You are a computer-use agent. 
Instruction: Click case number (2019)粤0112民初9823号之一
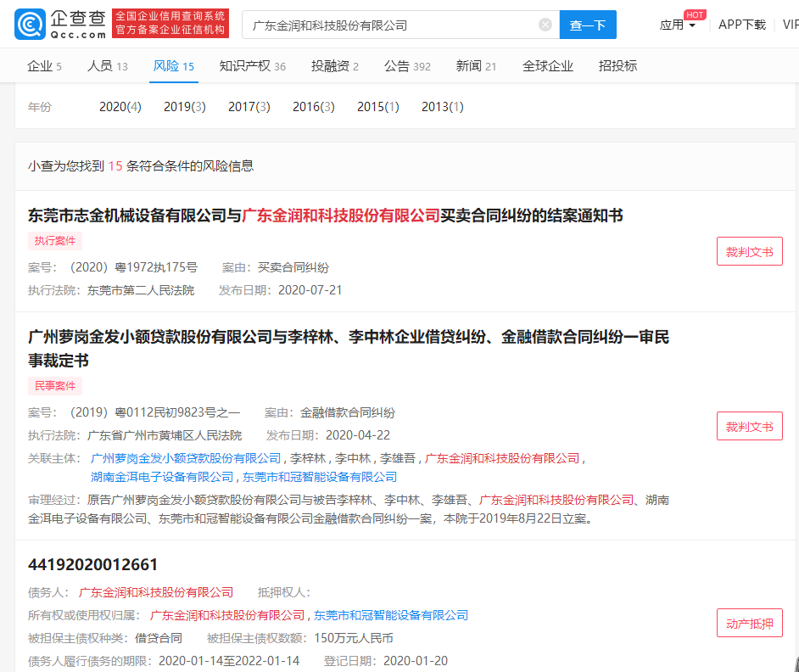coord(155,412)
